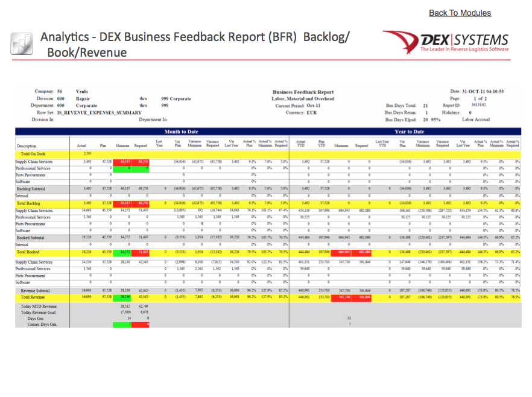The image size is (532, 397).
Task: Open the Back To Modules link
Action: pos(460,13)
